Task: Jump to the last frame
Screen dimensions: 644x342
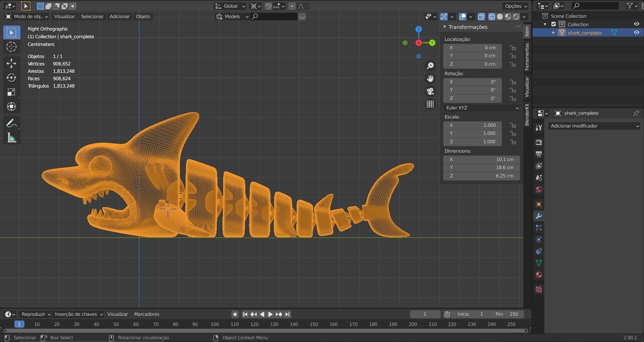Action: [x=287, y=314]
